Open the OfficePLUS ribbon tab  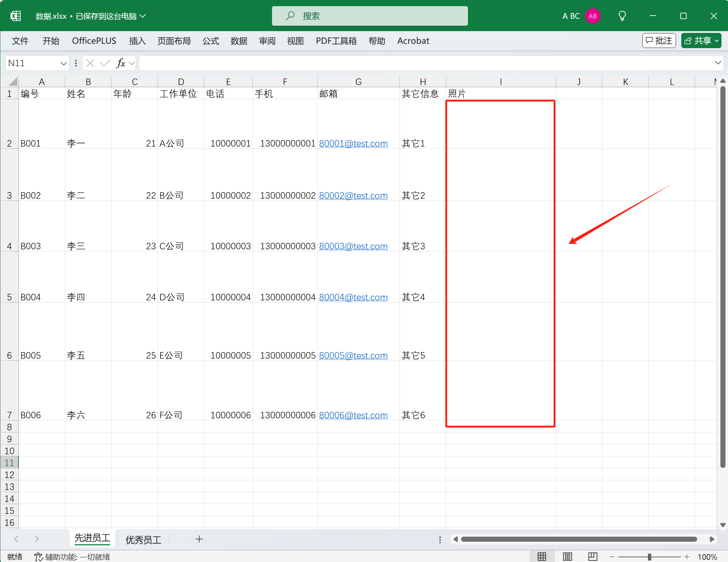94,41
